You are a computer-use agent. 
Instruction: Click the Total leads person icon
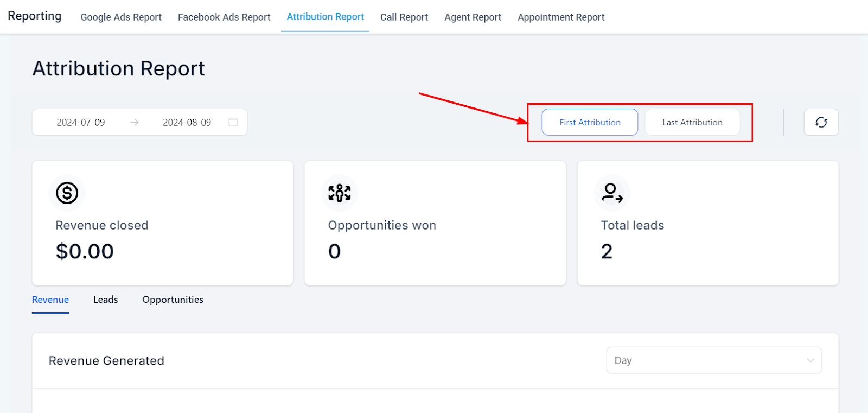[x=612, y=193]
